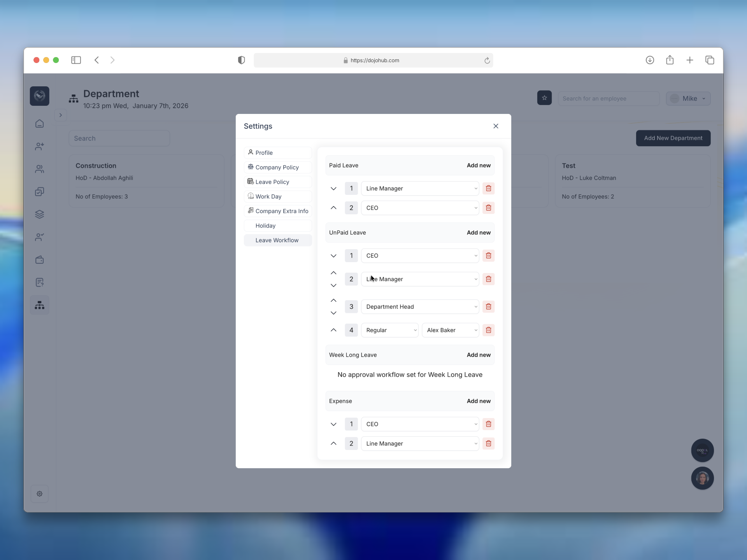
Task: Delete Alex Baker approval step
Action: pyautogui.click(x=488, y=330)
